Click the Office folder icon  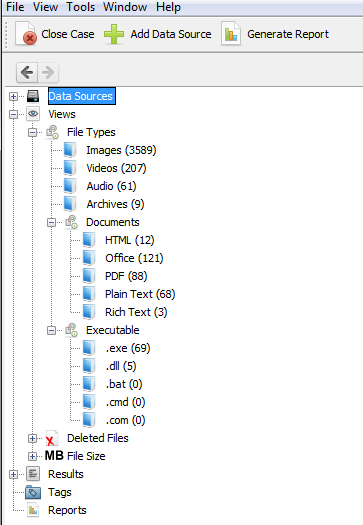[x=89, y=258]
